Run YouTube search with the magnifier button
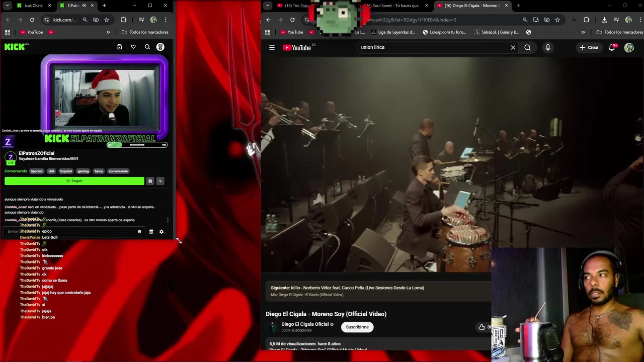The image size is (644, 362). tap(527, 48)
